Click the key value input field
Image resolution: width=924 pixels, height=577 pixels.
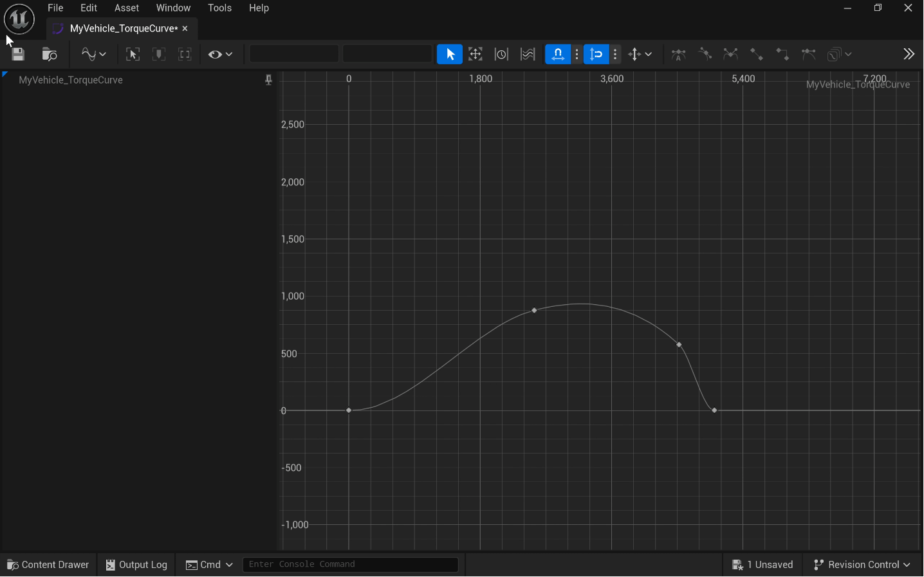[x=387, y=54]
